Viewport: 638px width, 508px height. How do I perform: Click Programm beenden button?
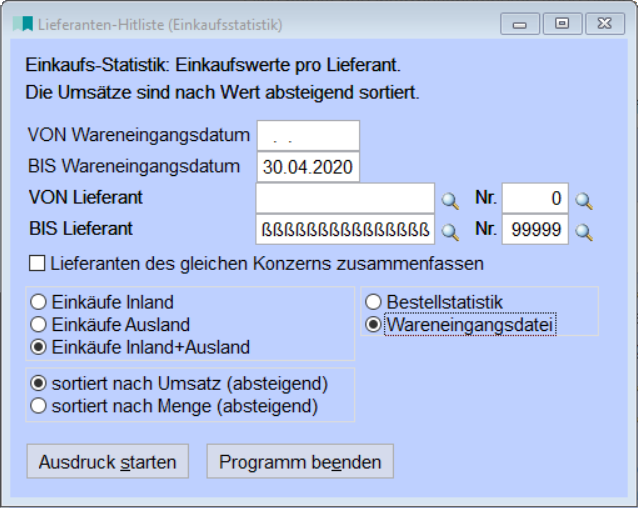pyautogui.click(x=300, y=462)
